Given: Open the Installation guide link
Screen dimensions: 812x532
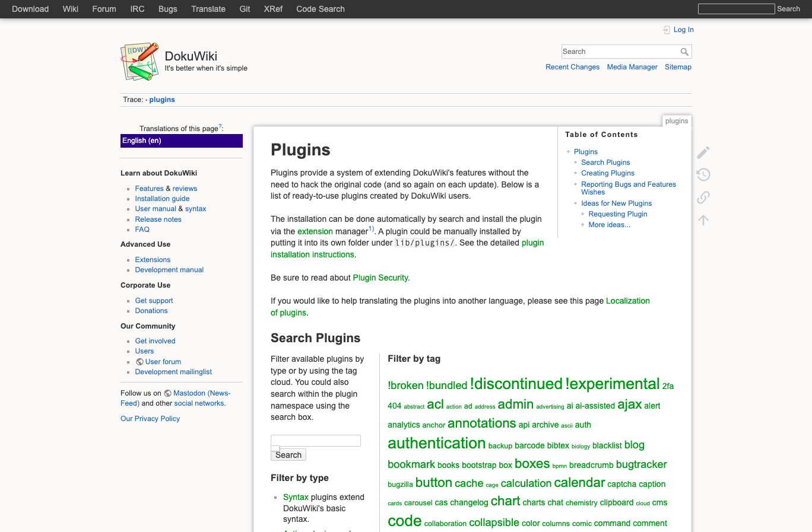Looking at the screenshot, I should pyautogui.click(x=162, y=199).
